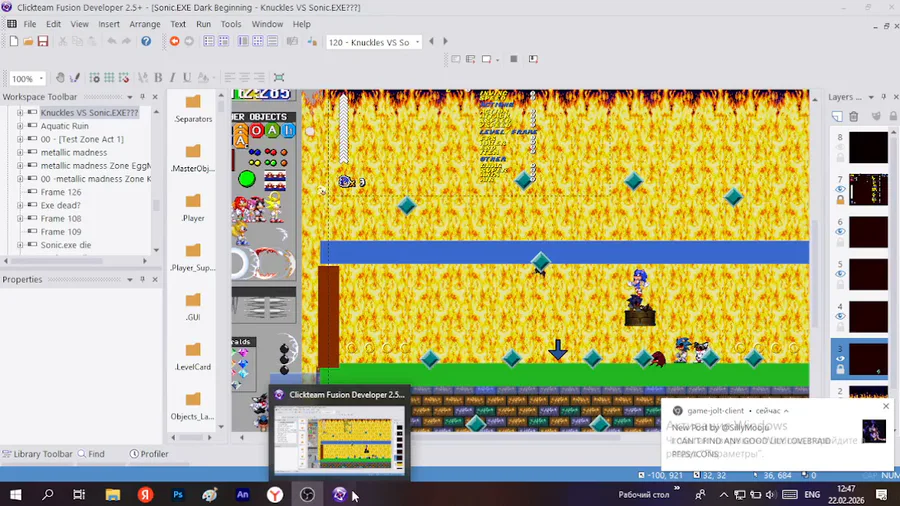Screen dimensions: 900x506
Task: Click the Run frame icon
Action: pyautogui.click(x=487, y=59)
